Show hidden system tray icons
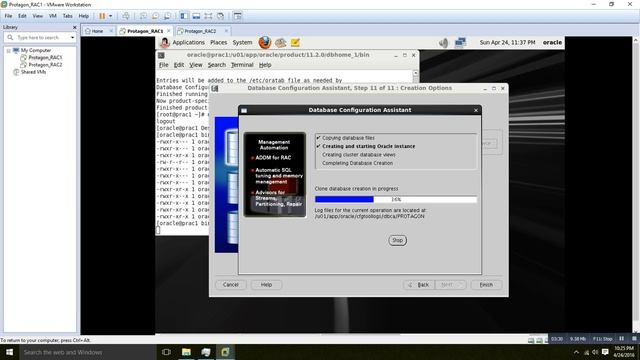 pyautogui.click(x=576, y=352)
